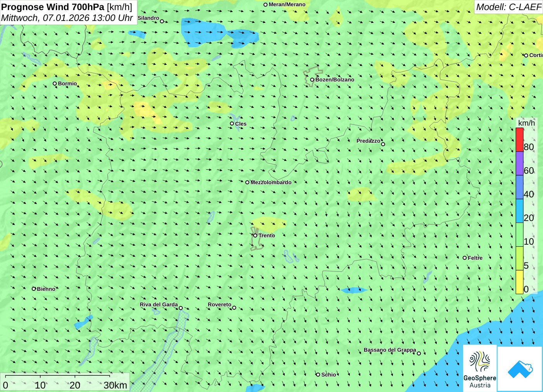The width and height of the screenshot is (543, 392).
Task: Click the 'Bassano del Grappa' label
Action: 390,350
